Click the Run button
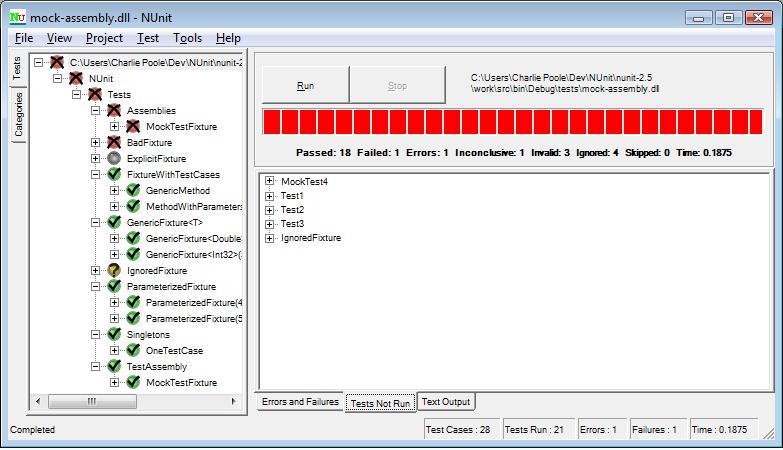 point(305,86)
